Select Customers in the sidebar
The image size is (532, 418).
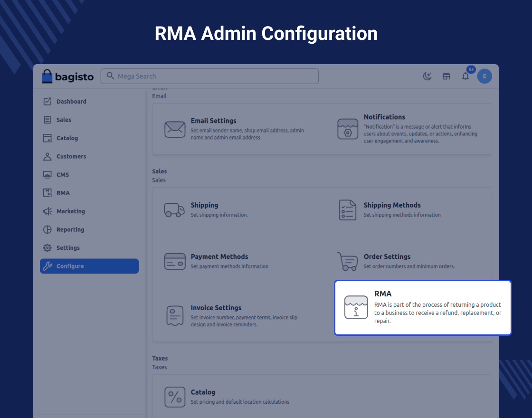(71, 156)
